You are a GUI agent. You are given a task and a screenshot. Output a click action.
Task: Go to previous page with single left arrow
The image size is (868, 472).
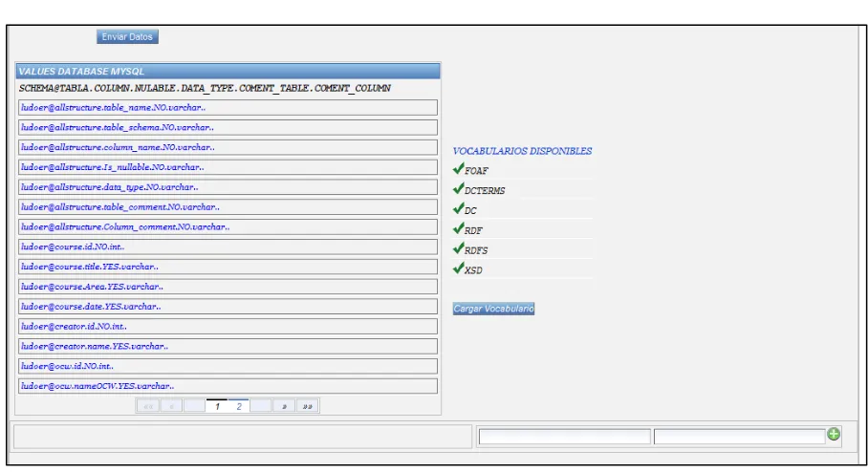click(171, 406)
